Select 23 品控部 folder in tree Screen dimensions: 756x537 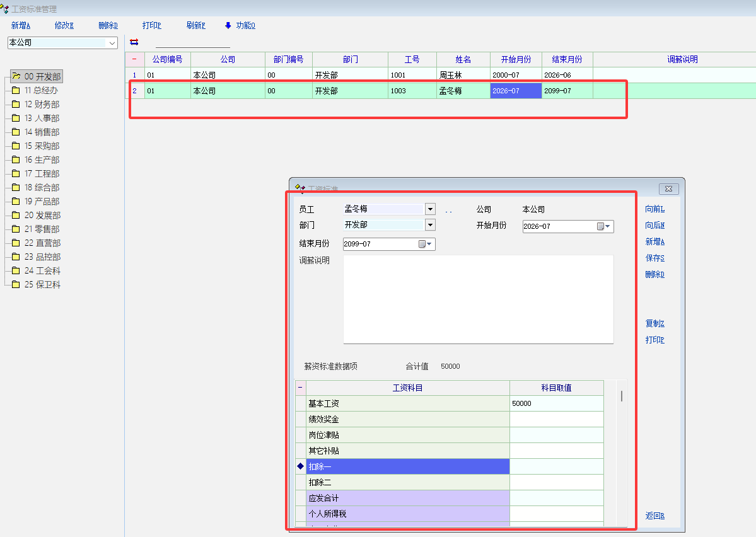pos(36,257)
